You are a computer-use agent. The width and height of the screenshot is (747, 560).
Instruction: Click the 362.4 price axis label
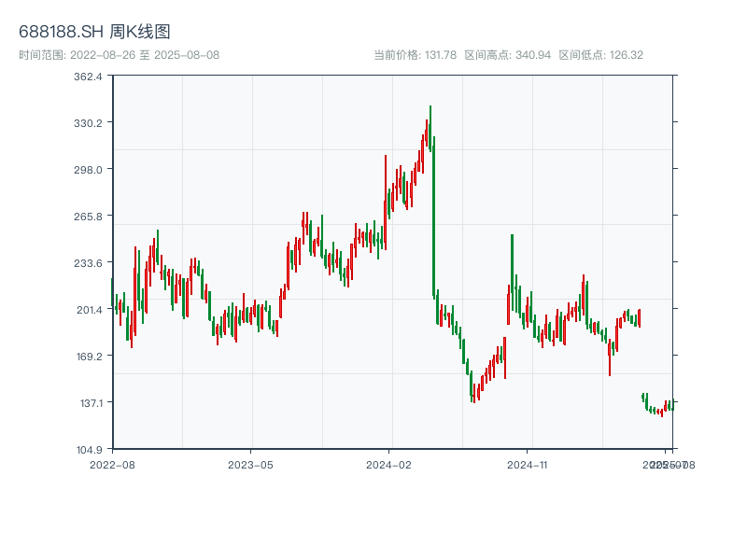pos(87,77)
